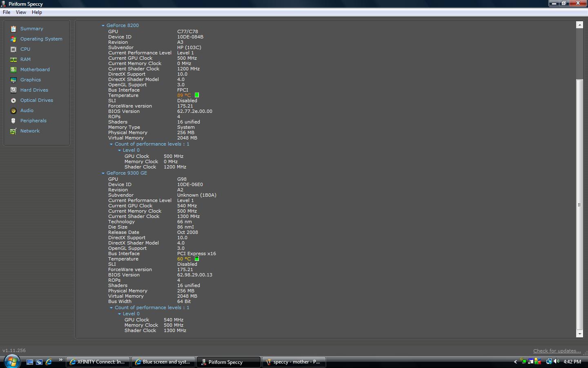Open the Help menu

37,12
